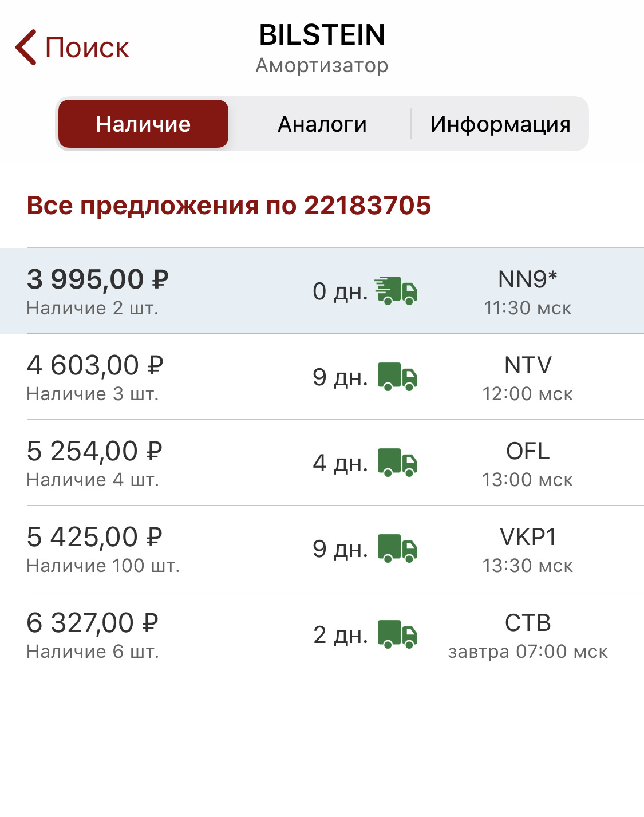Tap the 4 дн. delivery time
Image resolution: width=644 pixels, height=817 pixels.
(340, 463)
